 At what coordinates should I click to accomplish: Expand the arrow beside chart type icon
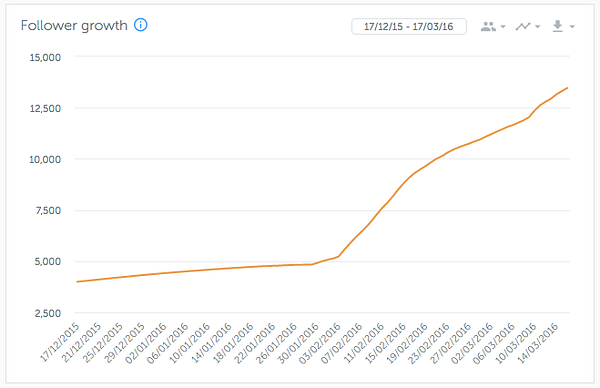point(538,27)
